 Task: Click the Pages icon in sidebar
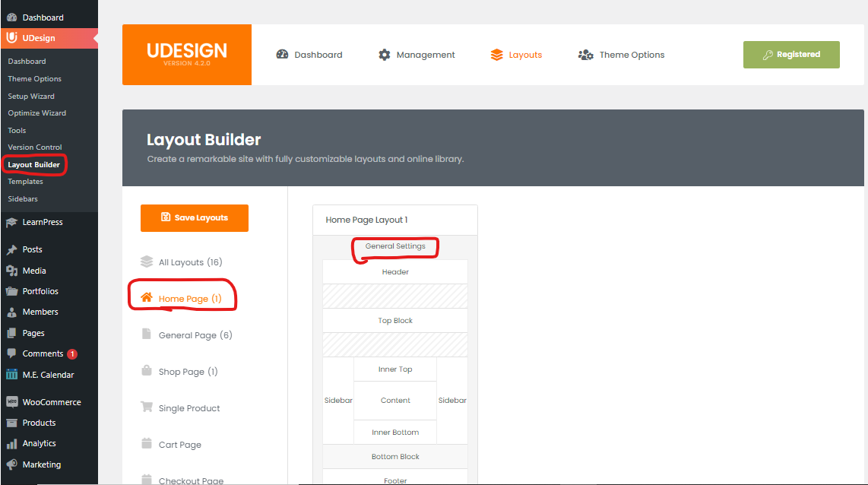point(11,333)
